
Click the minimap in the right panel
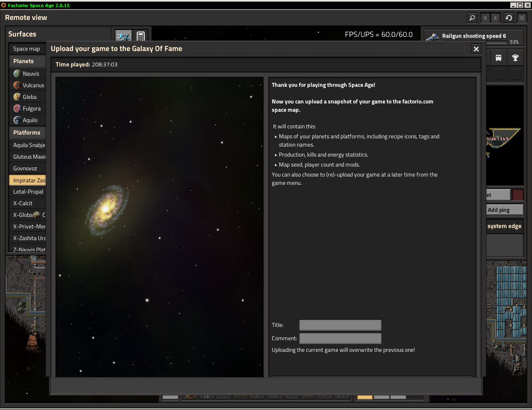[x=505, y=135]
